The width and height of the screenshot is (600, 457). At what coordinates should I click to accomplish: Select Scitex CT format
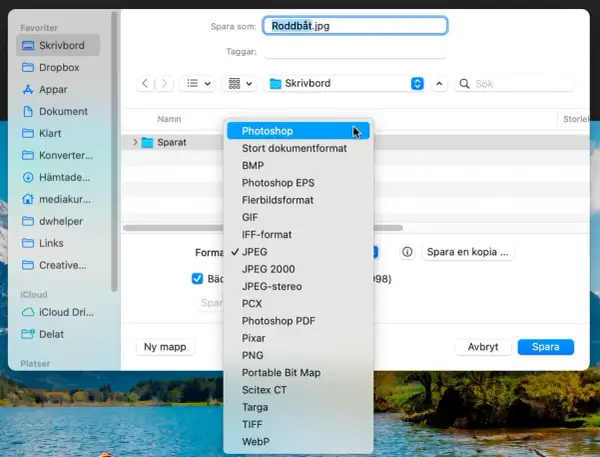coord(298,390)
